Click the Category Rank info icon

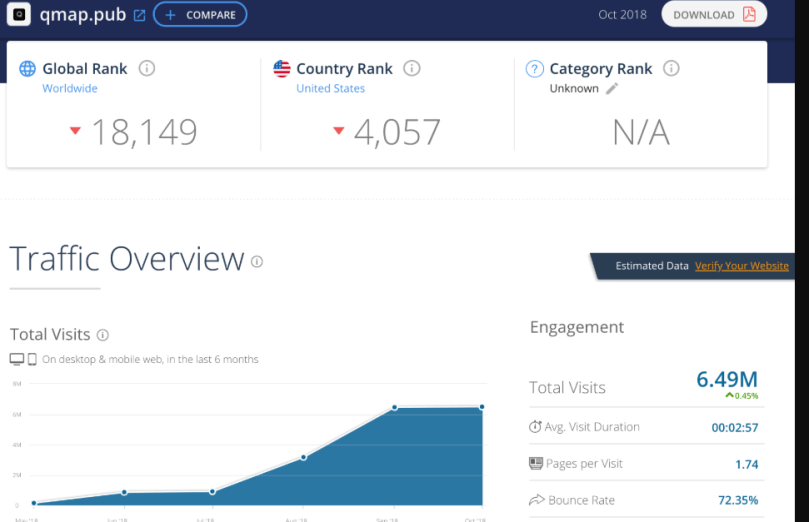(x=671, y=69)
